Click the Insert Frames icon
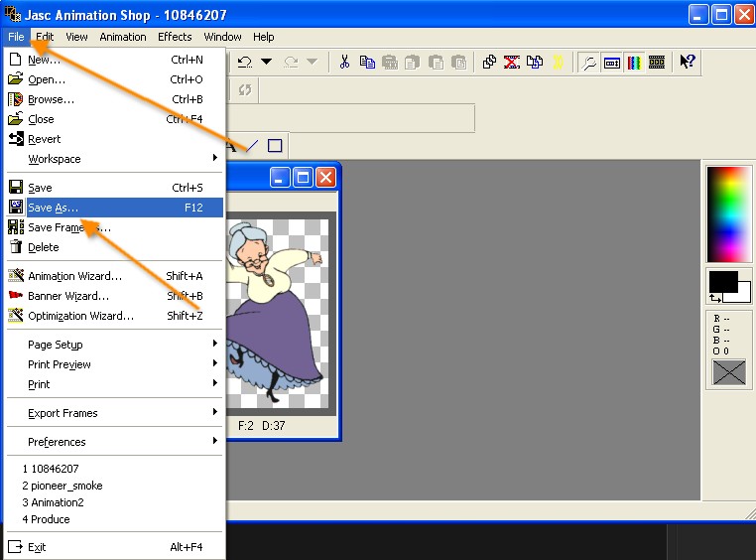 (x=534, y=62)
